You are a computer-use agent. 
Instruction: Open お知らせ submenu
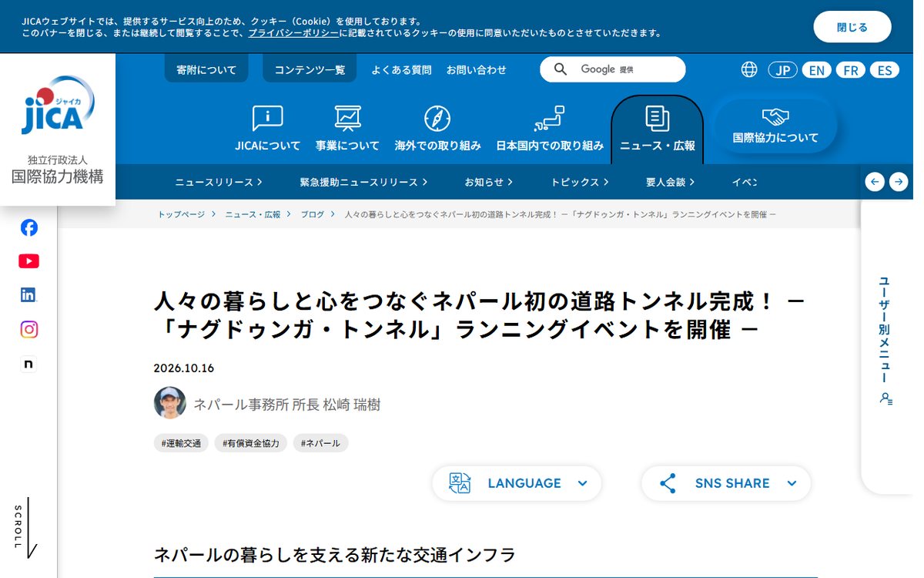(x=489, y=182)
